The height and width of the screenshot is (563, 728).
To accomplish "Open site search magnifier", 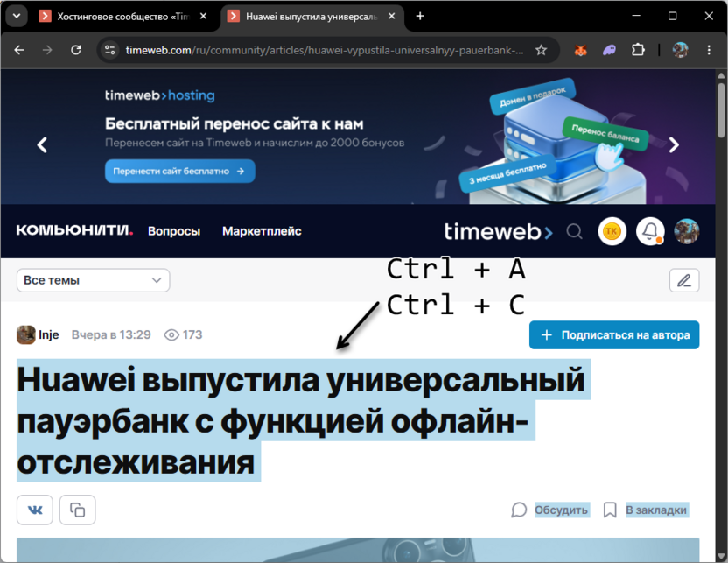I will pyautogui.click(x=574, y=231).
